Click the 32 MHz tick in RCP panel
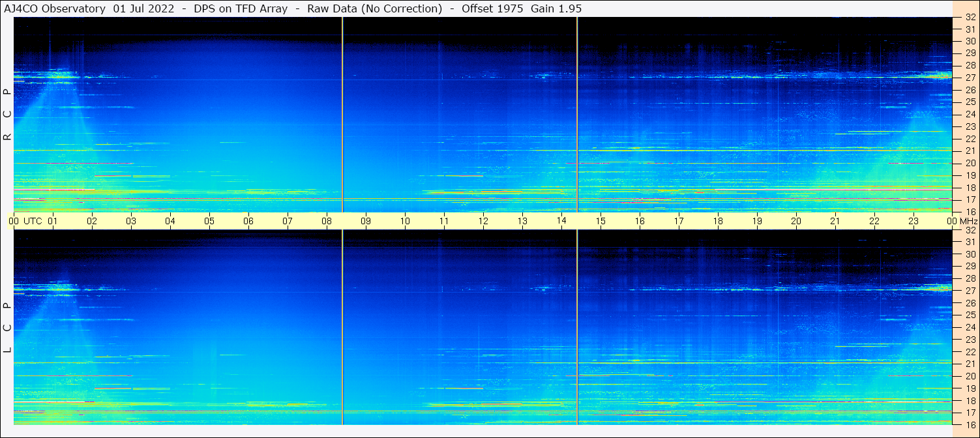The image size is (980, 438). coord(970,17)
